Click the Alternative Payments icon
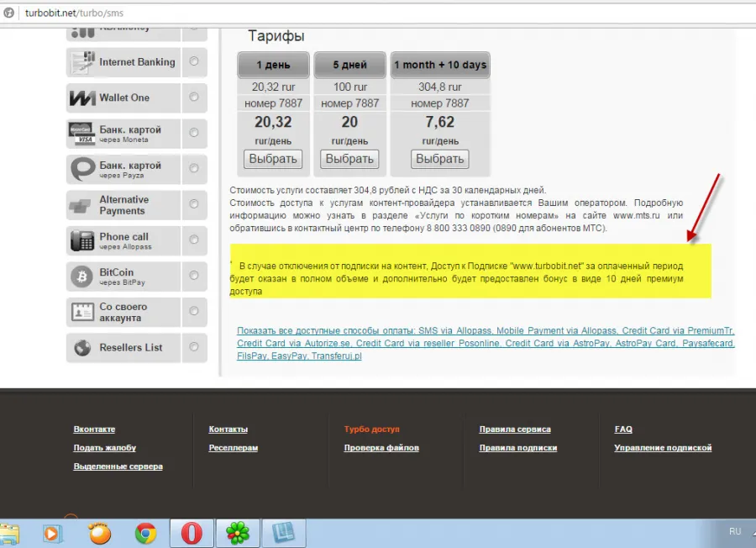Image resolution: width=756 pixels, height=548 pixels. [x=80, y=206]
